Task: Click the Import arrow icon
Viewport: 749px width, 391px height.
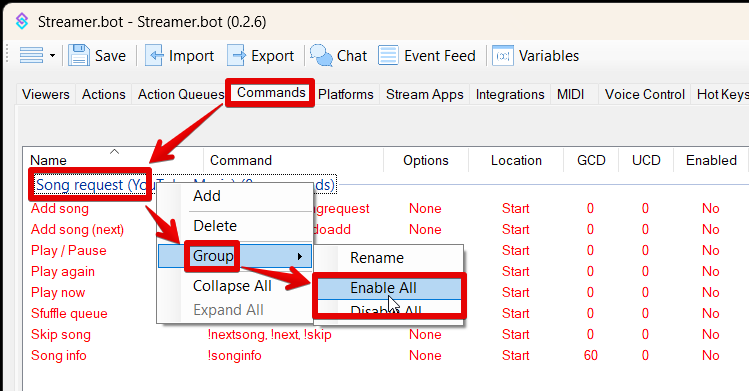Action: pyautogui.click(x=154, y=55)
